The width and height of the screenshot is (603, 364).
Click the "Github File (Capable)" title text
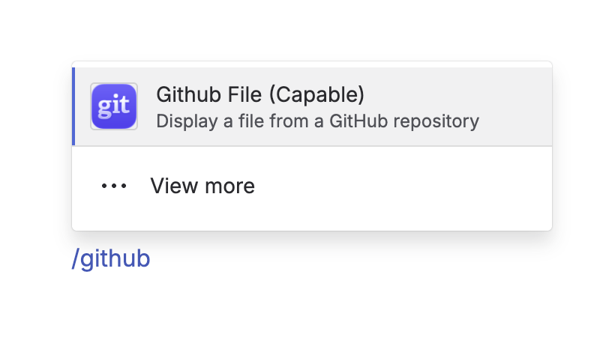(x=260, y=95)
